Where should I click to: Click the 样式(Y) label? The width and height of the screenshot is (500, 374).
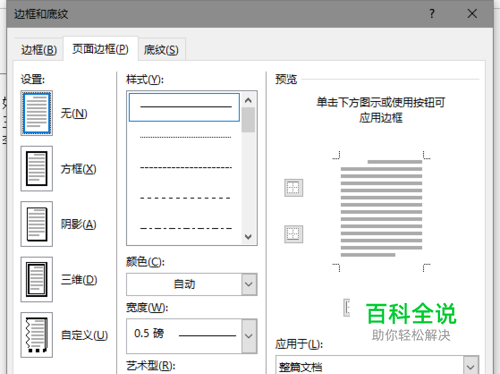point(145,80)
